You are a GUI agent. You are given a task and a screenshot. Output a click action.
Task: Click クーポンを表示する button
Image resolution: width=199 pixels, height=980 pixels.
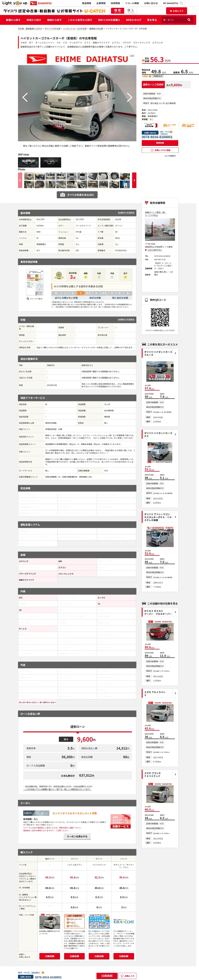pos(77,837)
